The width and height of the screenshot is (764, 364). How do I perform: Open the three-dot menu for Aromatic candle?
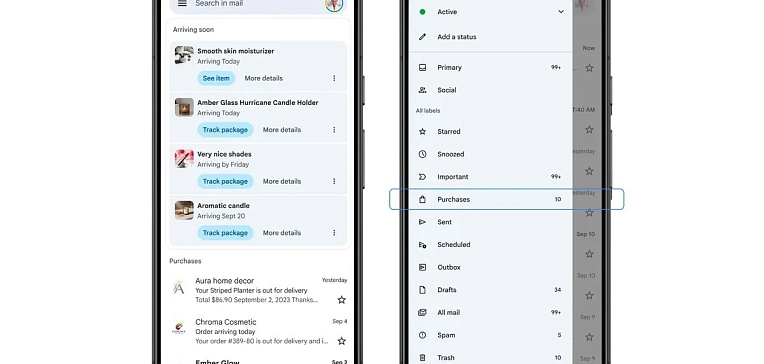pyautogui.click(x=334, y=233)
